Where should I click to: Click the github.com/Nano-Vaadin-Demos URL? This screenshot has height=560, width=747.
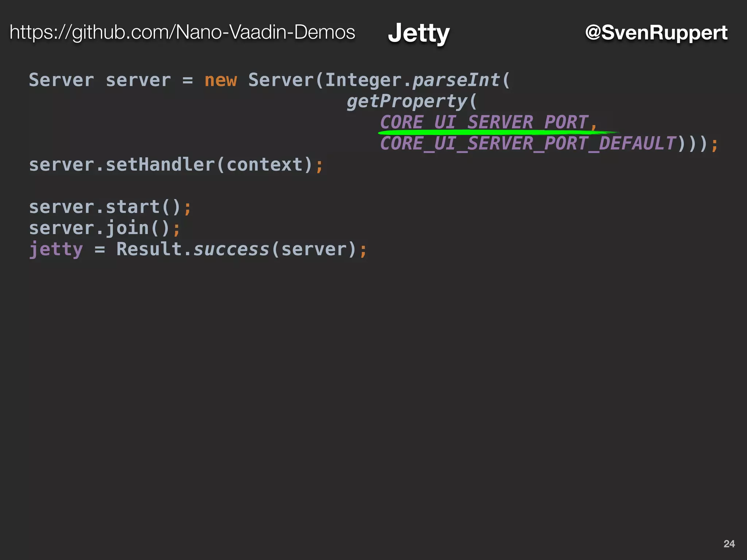pos(182,32)
